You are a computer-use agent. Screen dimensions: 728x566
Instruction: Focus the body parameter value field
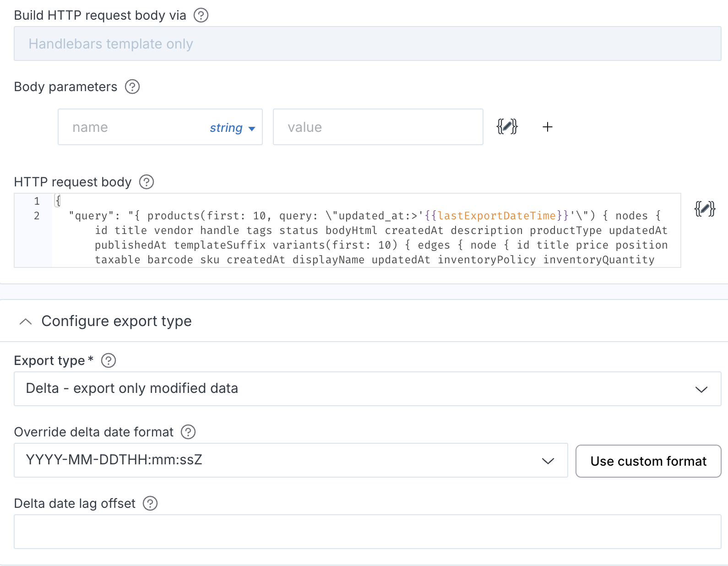coord(378,127)
